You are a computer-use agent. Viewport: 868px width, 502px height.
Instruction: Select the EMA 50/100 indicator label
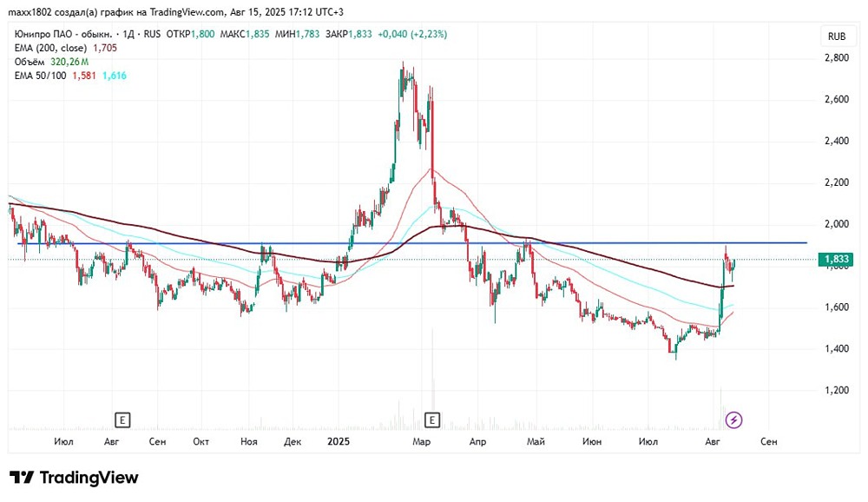click(41, 76)
